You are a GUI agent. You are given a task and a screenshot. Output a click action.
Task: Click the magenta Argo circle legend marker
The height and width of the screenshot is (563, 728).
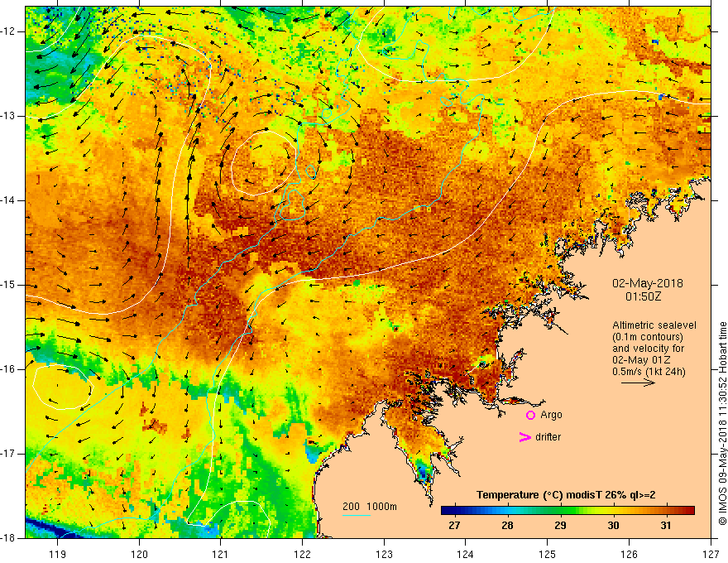pos(530,415)
